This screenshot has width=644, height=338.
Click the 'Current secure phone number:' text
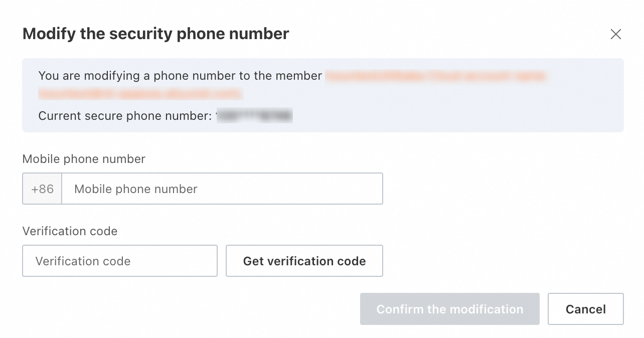point(125,116)
